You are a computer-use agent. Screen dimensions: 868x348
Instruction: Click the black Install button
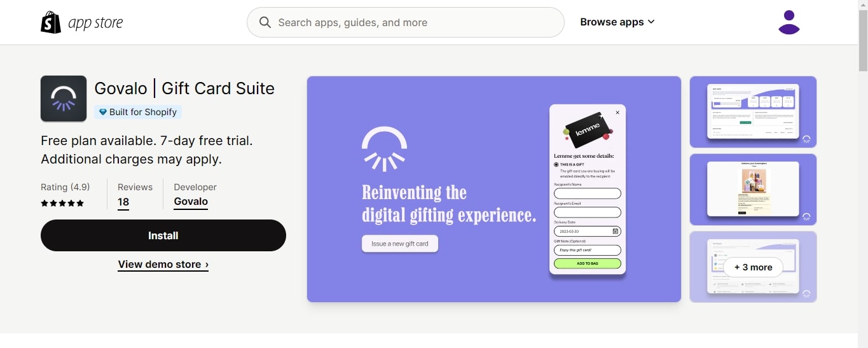pos(163,235)
